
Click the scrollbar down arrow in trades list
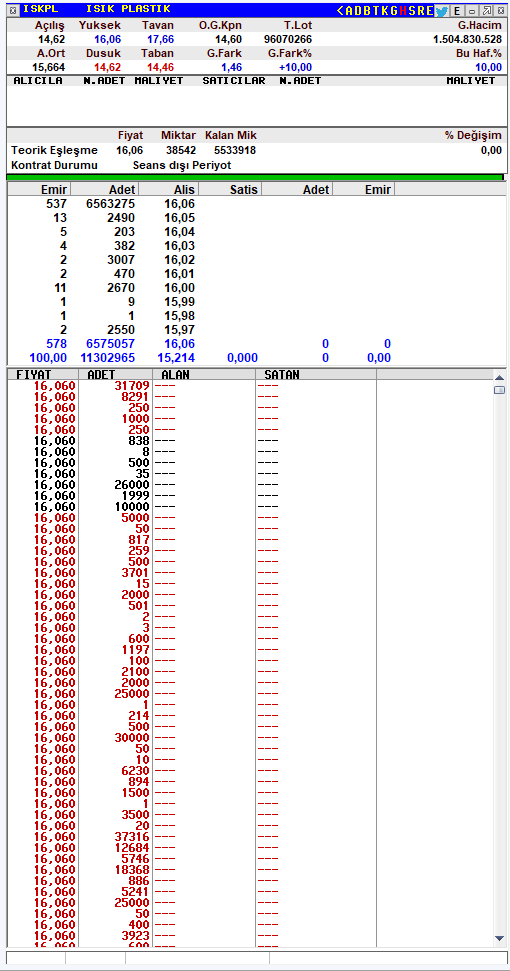coord(499,938)
